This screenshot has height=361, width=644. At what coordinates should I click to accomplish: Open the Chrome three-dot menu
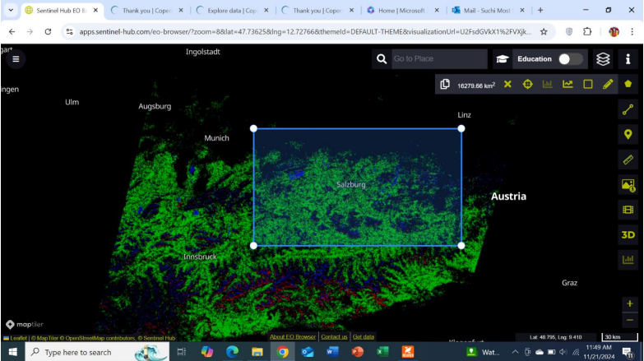tap(632, 31)
